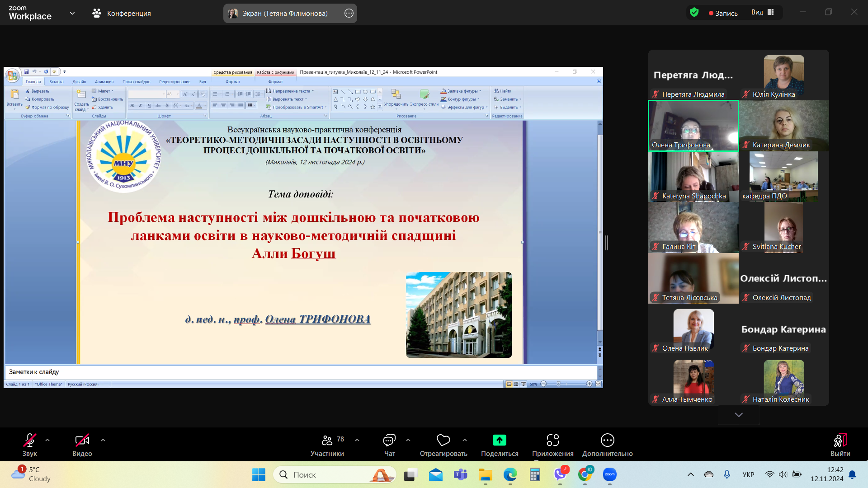This screenshot has width=868, height=488.
Task: Click the increase font size icon
Action: 185,94
